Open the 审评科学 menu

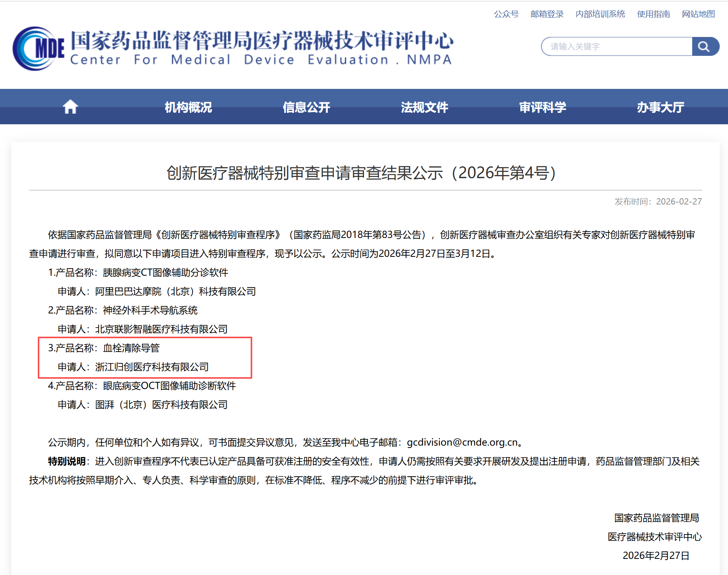click(x=542, y=107)
